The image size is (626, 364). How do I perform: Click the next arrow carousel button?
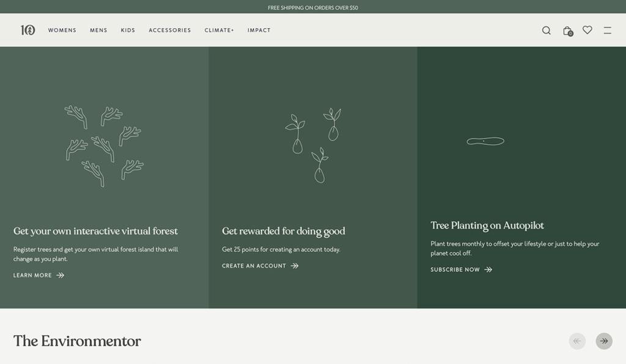point(603,341)
